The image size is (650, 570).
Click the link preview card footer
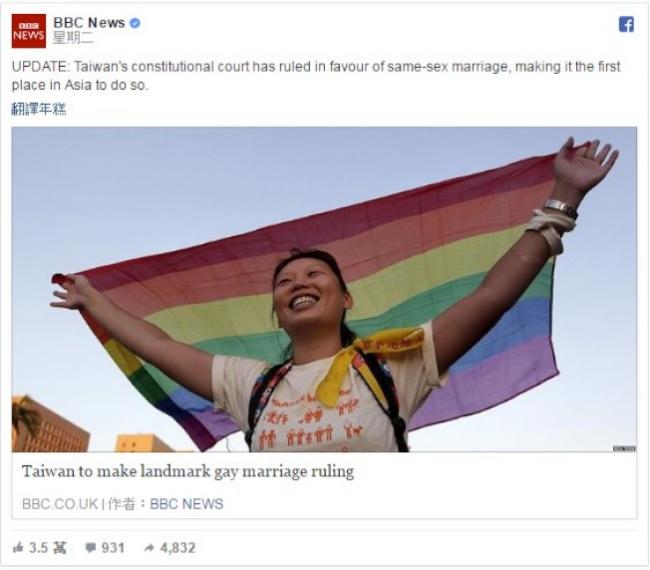[324, 485]
